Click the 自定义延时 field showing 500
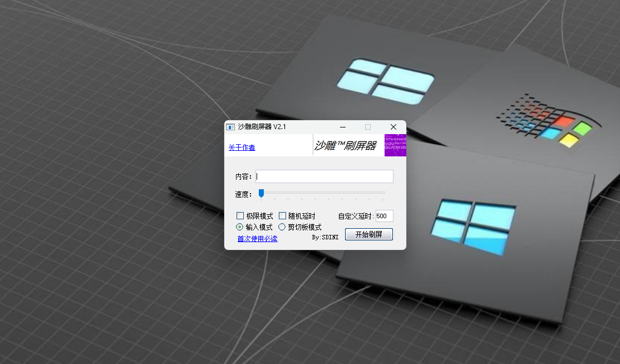Viewport: 620px width, 364px height. click(x=384, y=216)
